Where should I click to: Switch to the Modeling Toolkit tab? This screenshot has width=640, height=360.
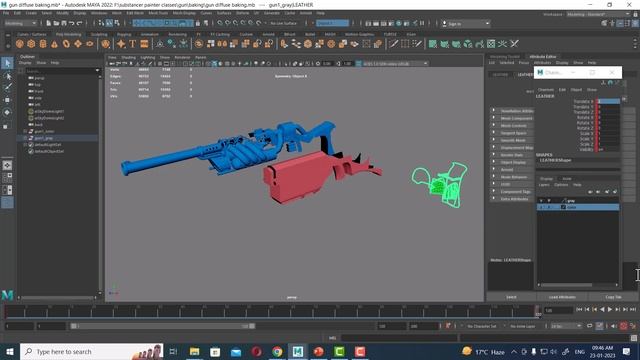(x=504, y=57)
